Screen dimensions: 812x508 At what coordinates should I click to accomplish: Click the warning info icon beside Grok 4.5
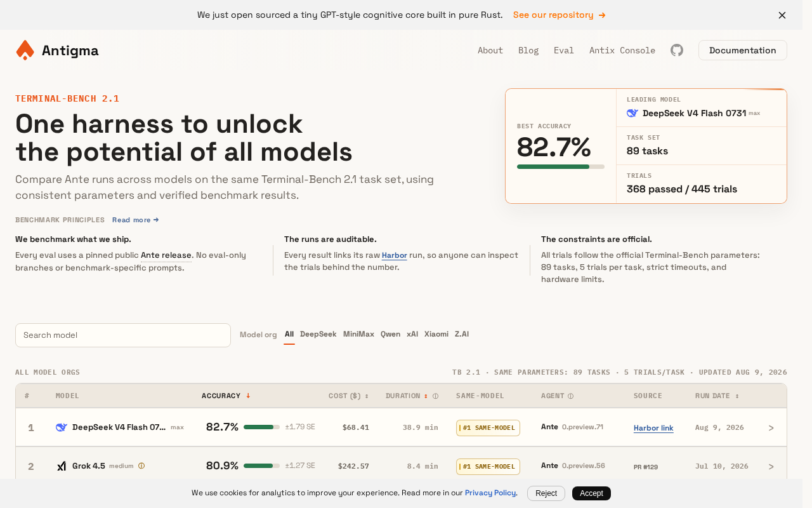(x=141, y=465)
